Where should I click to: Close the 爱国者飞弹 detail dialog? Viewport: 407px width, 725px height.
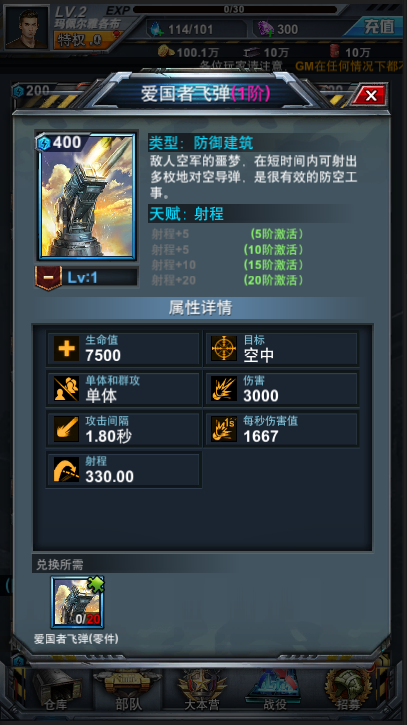tap(370, 96)
